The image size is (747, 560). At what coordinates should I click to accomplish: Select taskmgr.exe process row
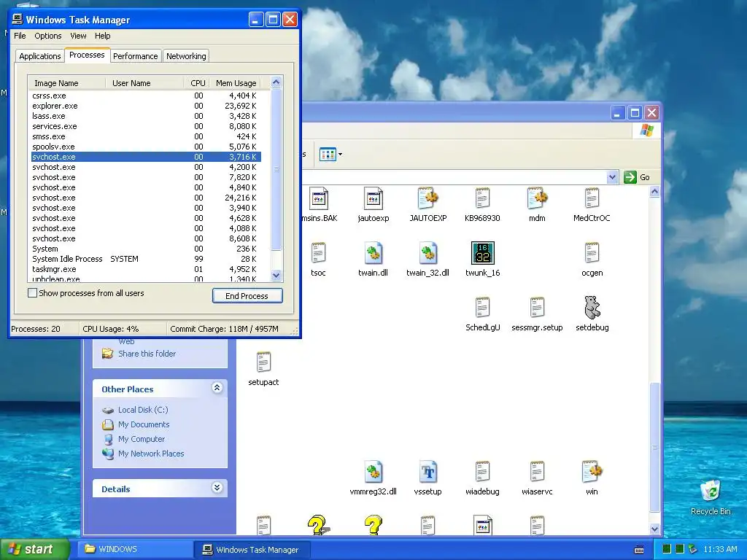coord(146,269)
